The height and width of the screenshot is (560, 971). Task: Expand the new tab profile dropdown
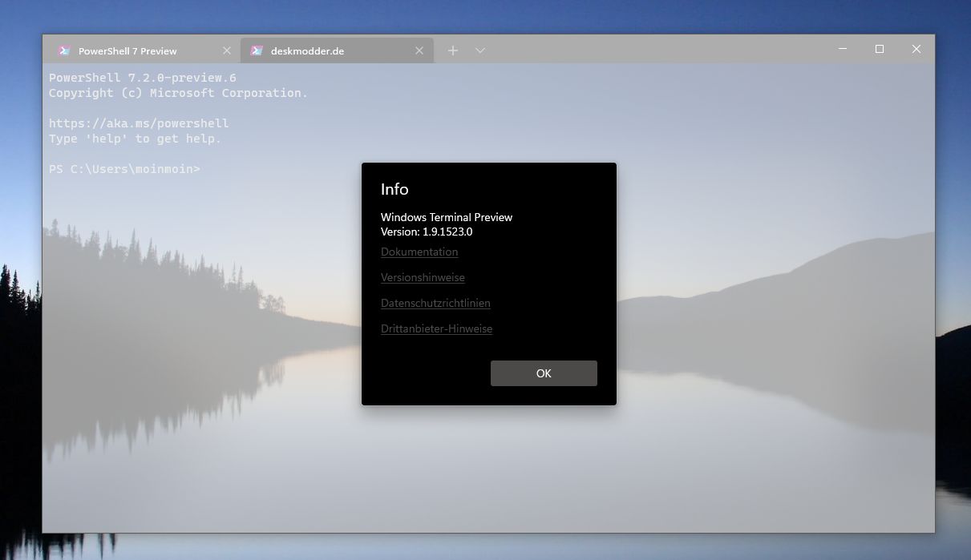click(480, 50)
